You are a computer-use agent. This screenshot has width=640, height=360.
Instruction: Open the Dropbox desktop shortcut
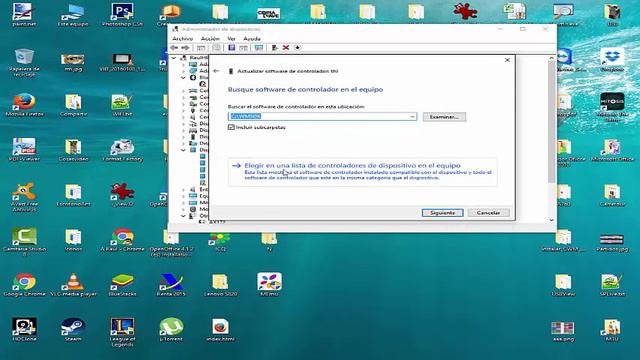pyautogui.click(x=612, y=60)
